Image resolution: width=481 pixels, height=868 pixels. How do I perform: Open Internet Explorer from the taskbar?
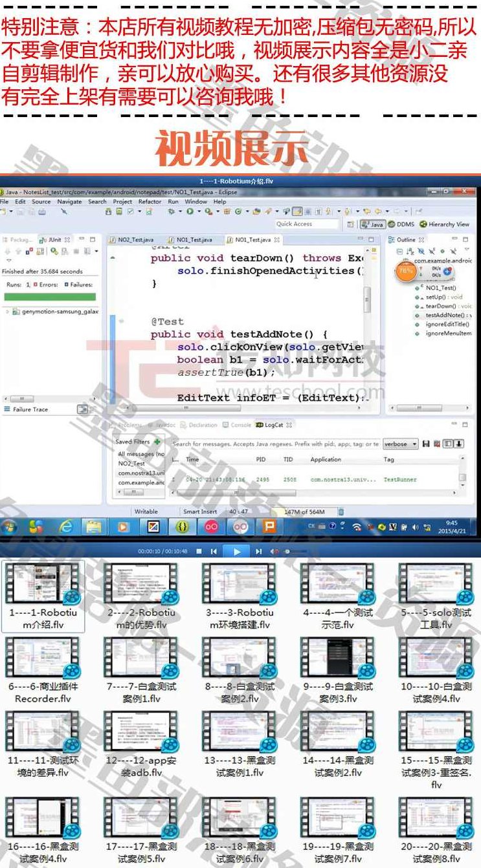pos(65,527)
